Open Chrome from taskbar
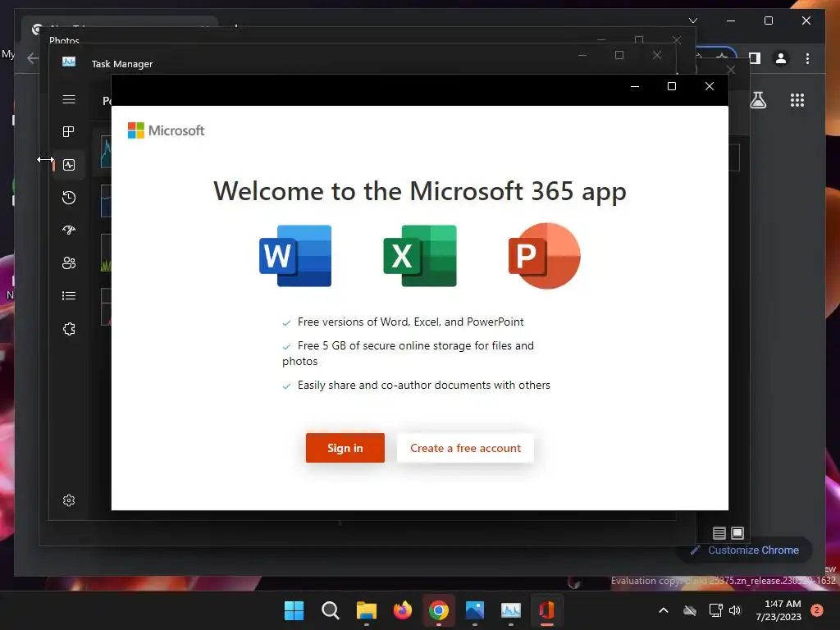Viewport: 840px width, 630px height. click(439, 610)
